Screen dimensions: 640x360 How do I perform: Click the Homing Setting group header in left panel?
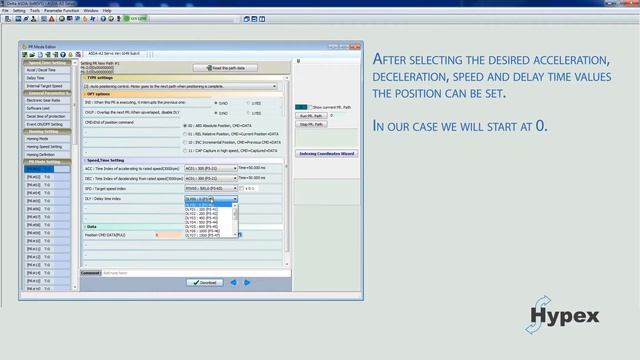pos(47,131)
